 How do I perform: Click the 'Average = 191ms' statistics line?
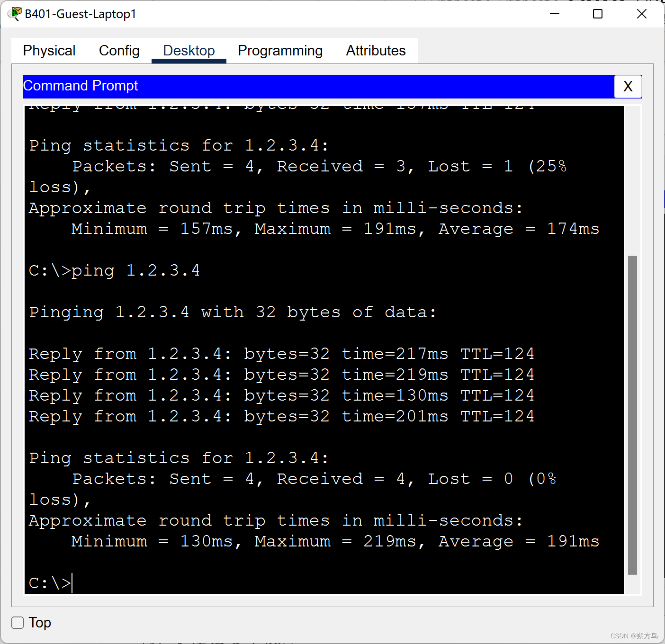click(335, 541)
